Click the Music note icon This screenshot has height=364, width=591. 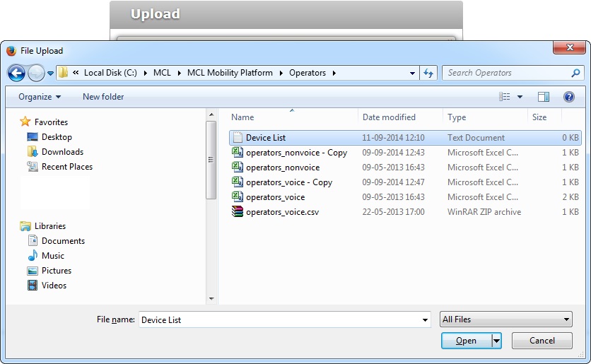click(33, 255)
